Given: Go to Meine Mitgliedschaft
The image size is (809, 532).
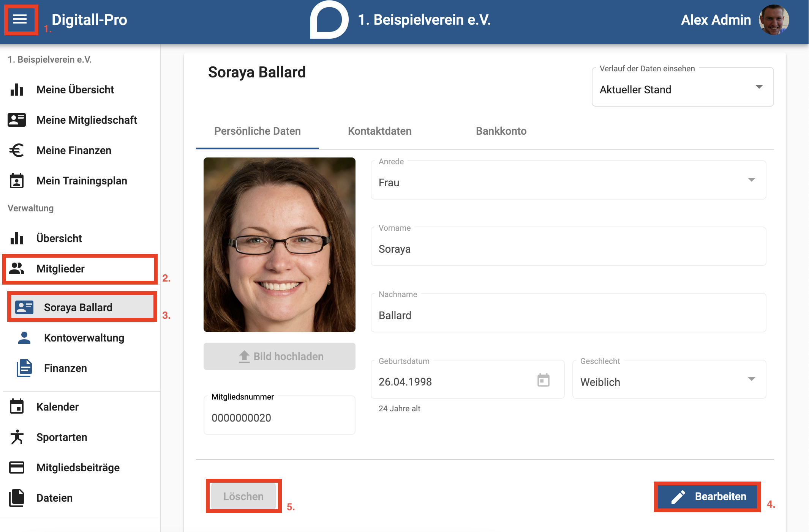Looking at the screenshot, I should (80, 120).
